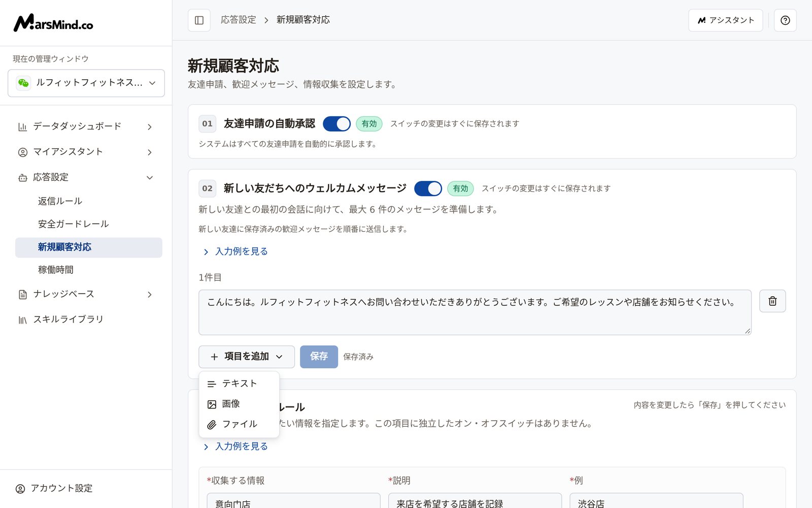Open the アシスタント button in header
The height and width of the screenshot is (508, 812).
point(726,20)
